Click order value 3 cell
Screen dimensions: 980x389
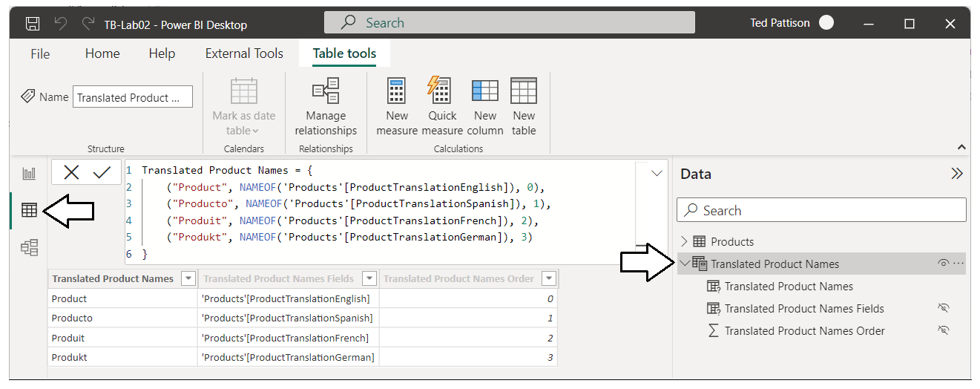[x=469, y=357]
